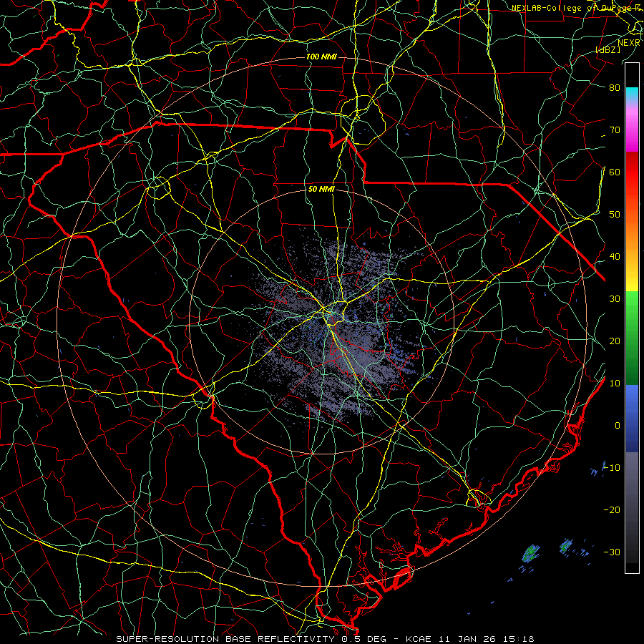Click the 40 value on dBZ scale
This screenshot has width=644, height=644.
[615, 257]
